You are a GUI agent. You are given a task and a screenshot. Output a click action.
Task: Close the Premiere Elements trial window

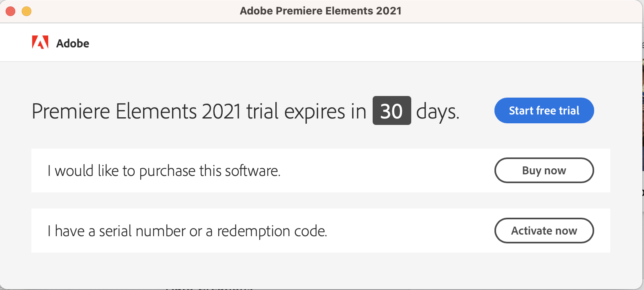[10, 11]
